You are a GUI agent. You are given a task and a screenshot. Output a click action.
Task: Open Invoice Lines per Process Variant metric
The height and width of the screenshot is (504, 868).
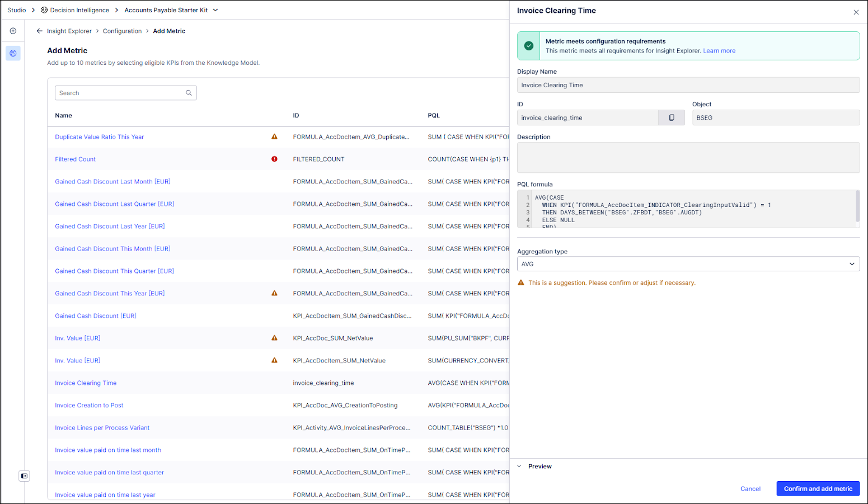coord(102,427)
